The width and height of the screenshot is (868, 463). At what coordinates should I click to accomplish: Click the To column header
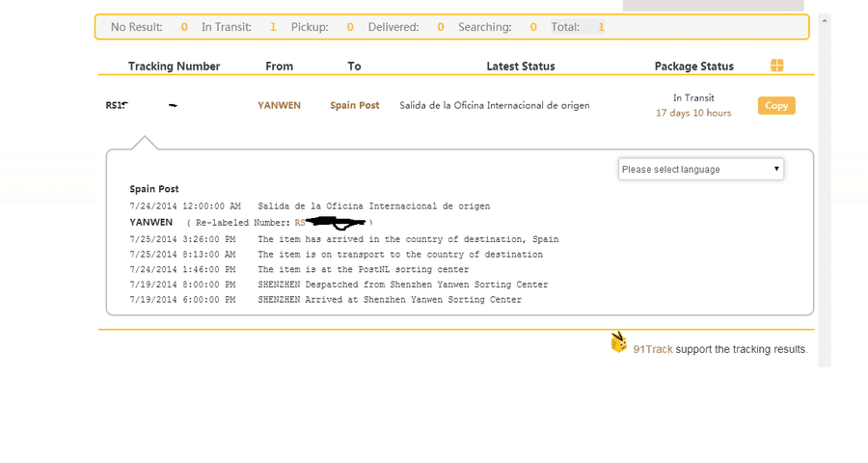pos(354,67)
